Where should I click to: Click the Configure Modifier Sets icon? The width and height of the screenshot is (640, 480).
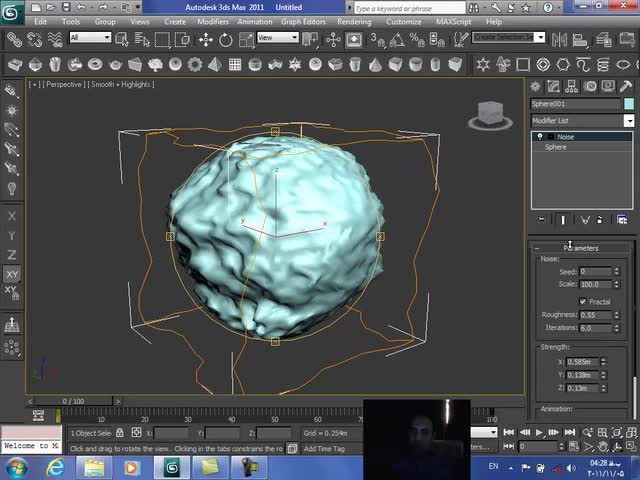coord(622,220)
